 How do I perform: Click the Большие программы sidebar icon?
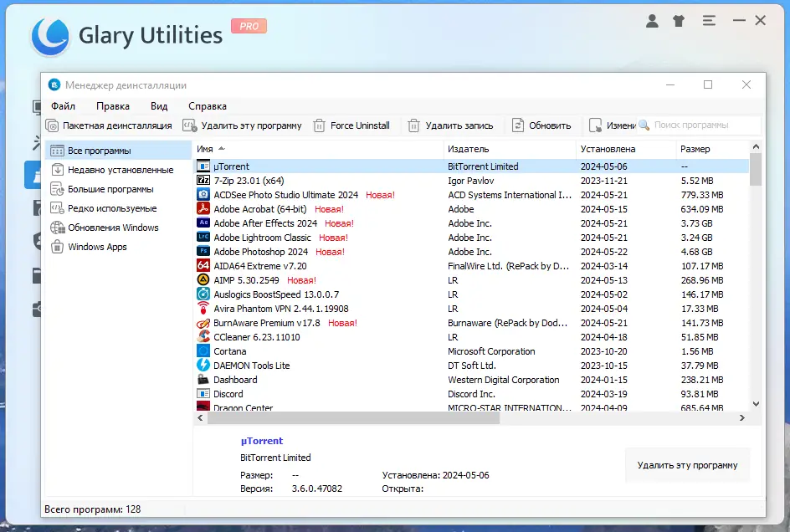click(58, 189)
